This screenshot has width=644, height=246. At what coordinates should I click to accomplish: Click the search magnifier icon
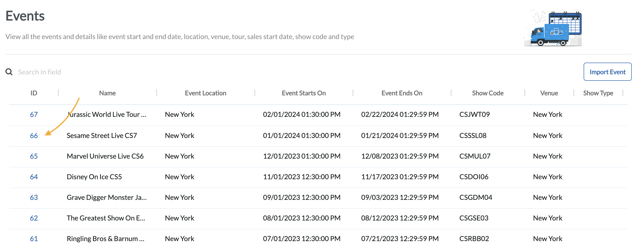point(9,72)
